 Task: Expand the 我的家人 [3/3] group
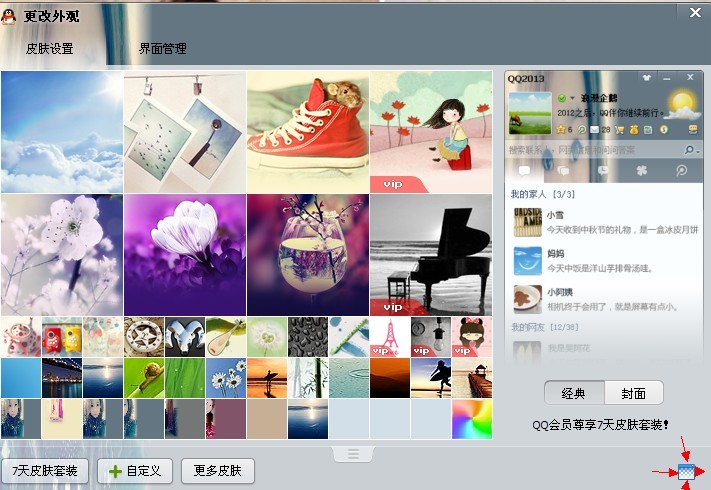click(543, 194)
